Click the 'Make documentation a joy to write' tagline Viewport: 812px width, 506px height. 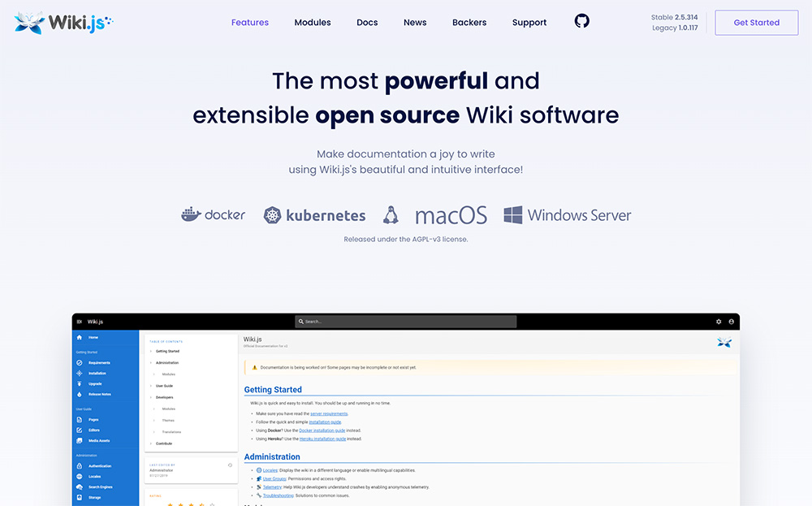pos(405,154)
